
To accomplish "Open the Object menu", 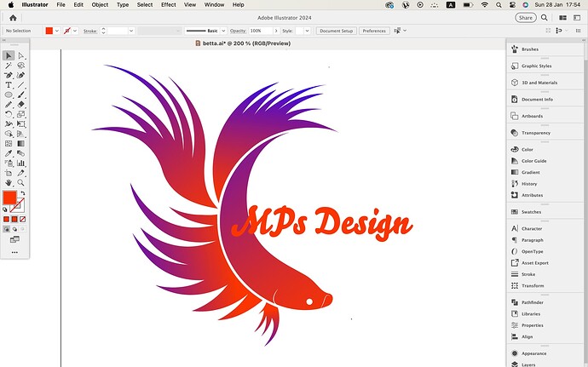I will [100, 5].
